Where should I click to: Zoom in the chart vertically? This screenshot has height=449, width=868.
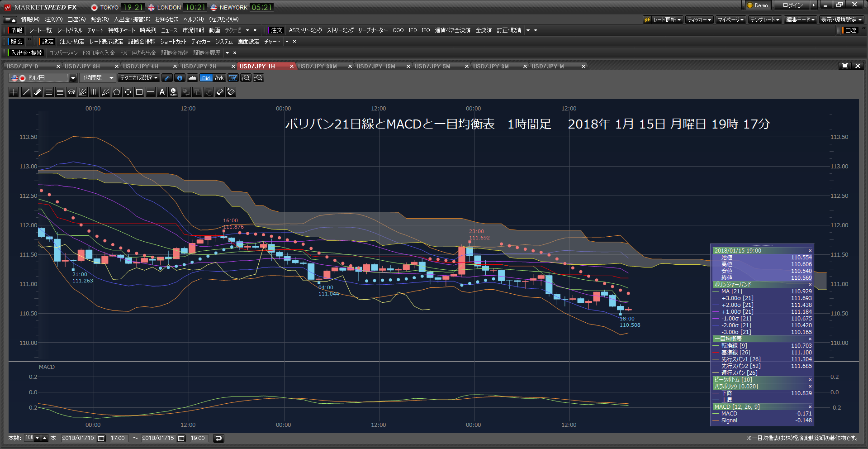tap(258, 78)
